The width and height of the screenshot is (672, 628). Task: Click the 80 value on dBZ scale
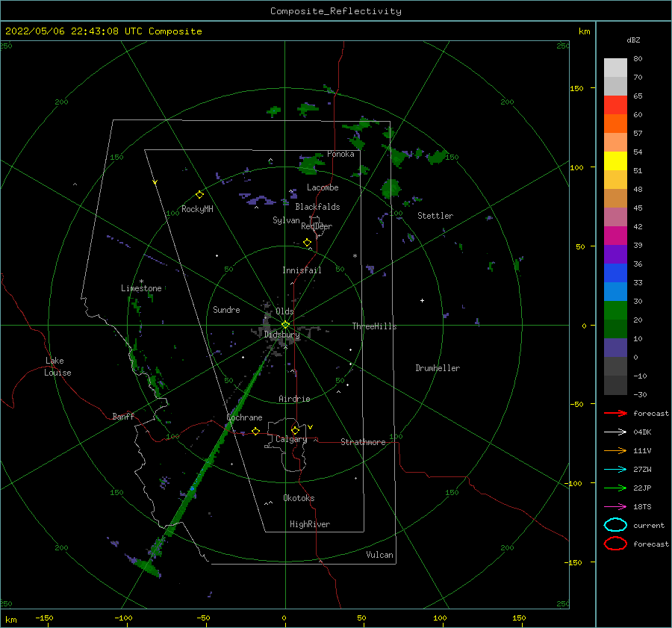(638, 59)
